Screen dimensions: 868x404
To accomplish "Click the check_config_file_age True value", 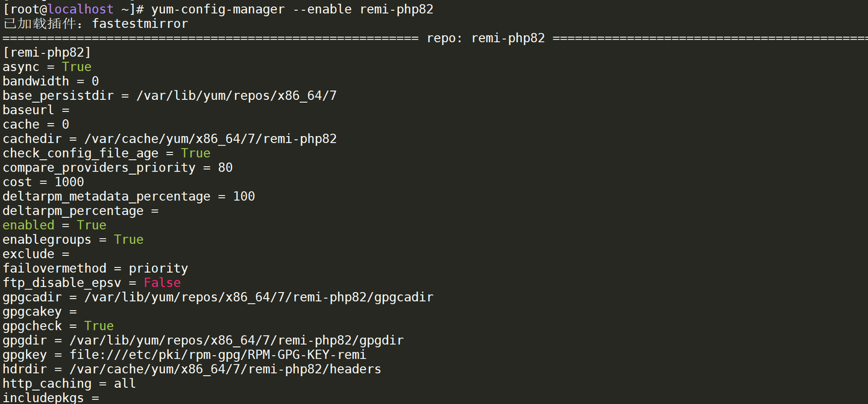I will (x=195, y=154).
